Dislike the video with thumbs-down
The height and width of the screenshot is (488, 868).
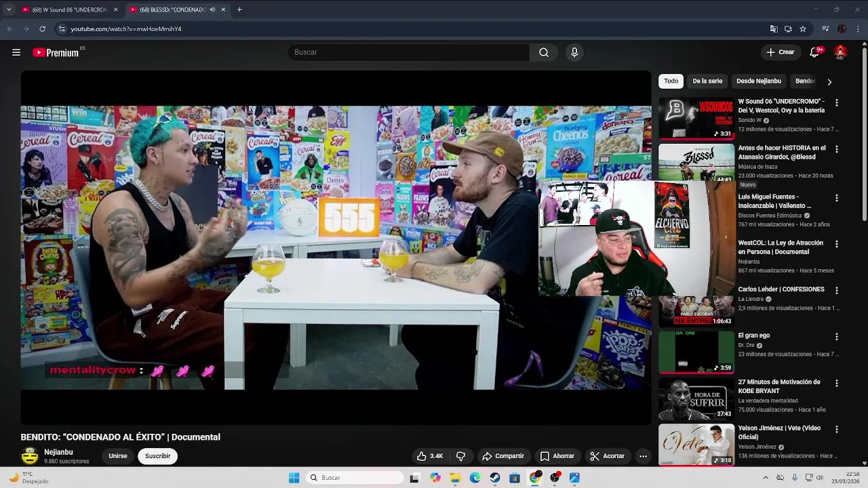pyautogui.click(x=460, y=456)
